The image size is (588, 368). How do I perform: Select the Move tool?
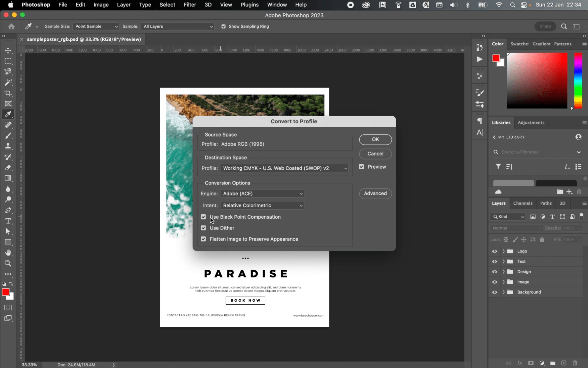pyautogui.click(x=8, y=50)
